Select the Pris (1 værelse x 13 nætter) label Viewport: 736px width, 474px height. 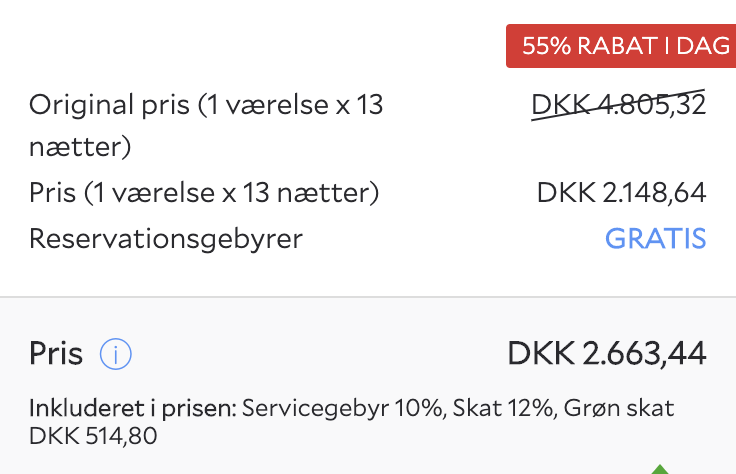click(204, 193)
